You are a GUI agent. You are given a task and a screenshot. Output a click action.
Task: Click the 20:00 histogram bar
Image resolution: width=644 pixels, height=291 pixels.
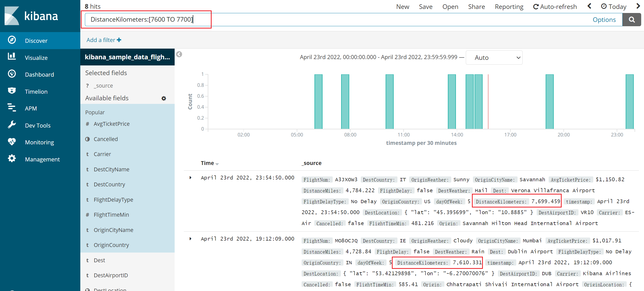pyautogui.click(x=549, y=102)
